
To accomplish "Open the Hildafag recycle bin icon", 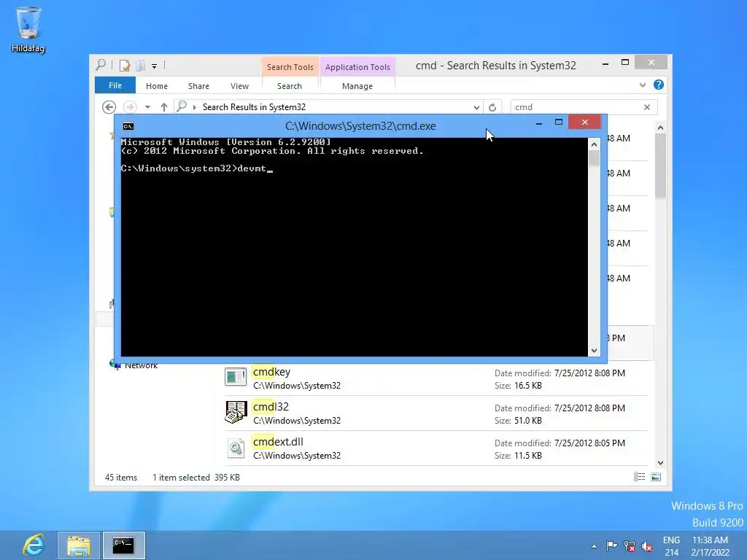I will click(x=28, y=29).
